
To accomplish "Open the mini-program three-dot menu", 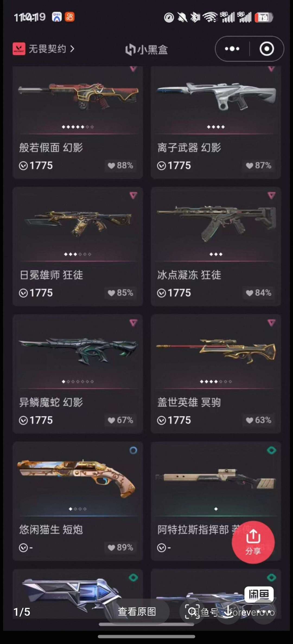I will click(x=232, y=49).
